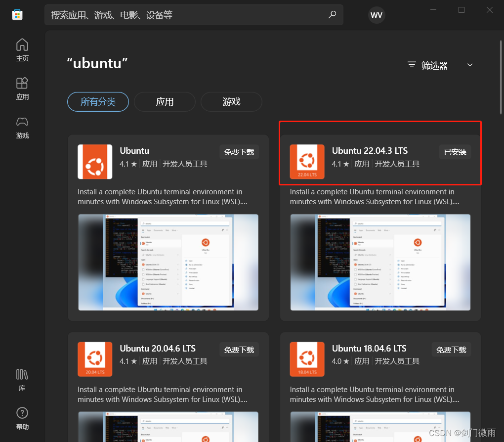Screen dimensions: 504x442
Task: Open the Ubuntu app title link
Action: tap(134, 151)
